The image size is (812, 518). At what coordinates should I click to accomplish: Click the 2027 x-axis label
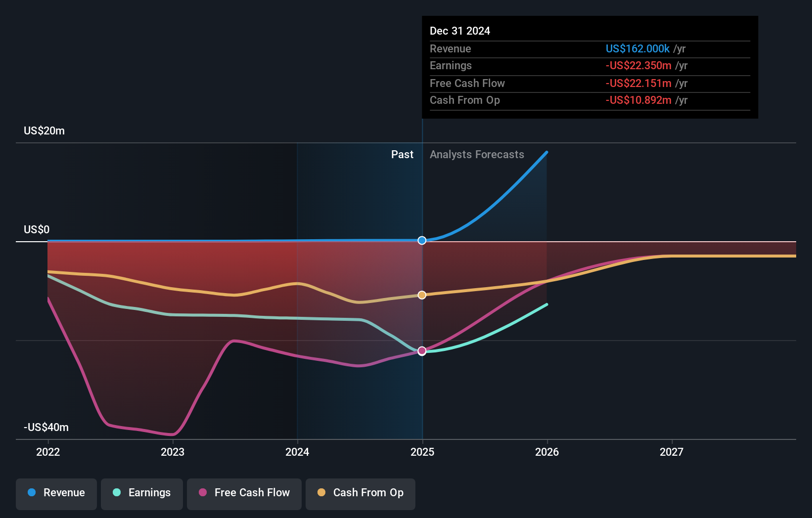(x=672, y=452)
